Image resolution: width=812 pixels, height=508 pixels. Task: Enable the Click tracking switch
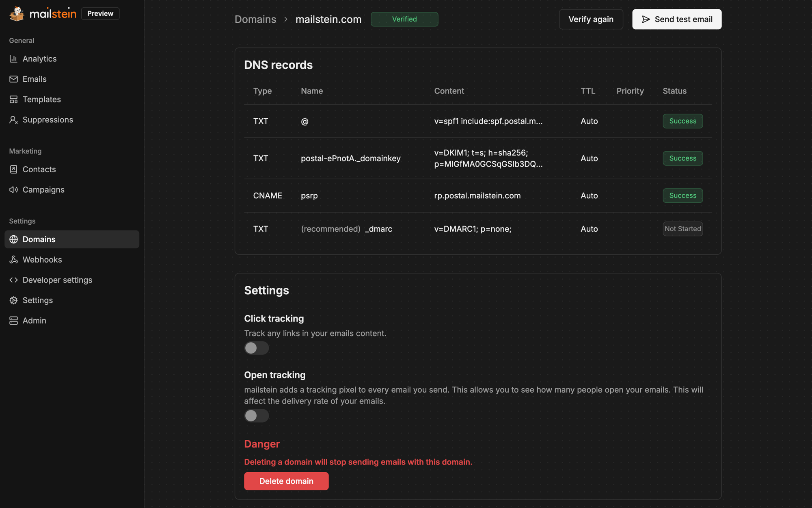tap(257, 348)
